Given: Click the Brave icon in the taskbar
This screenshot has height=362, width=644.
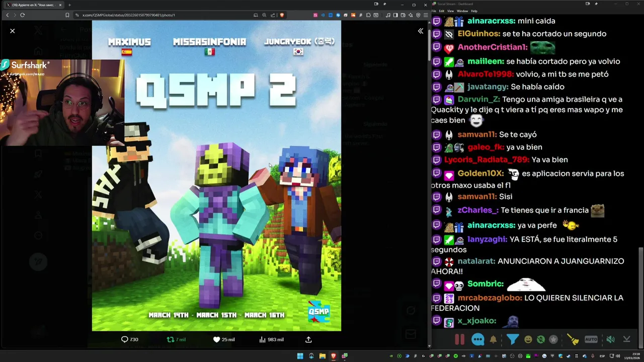Looking at the screenshot, I should pos(333,356).
